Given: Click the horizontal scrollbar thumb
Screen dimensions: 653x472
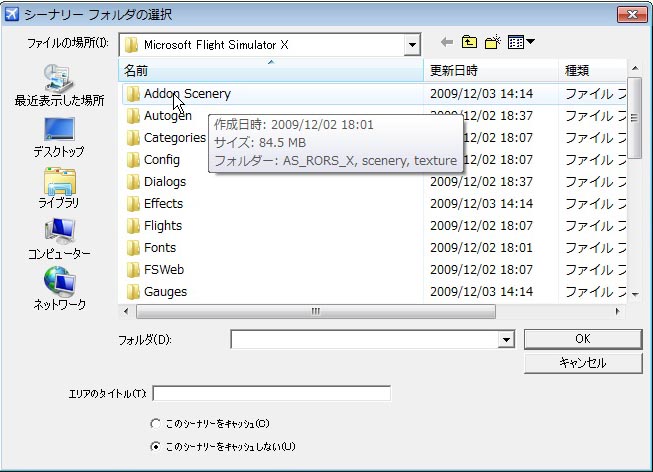Looking at the screenshot, I should point(316,311).
